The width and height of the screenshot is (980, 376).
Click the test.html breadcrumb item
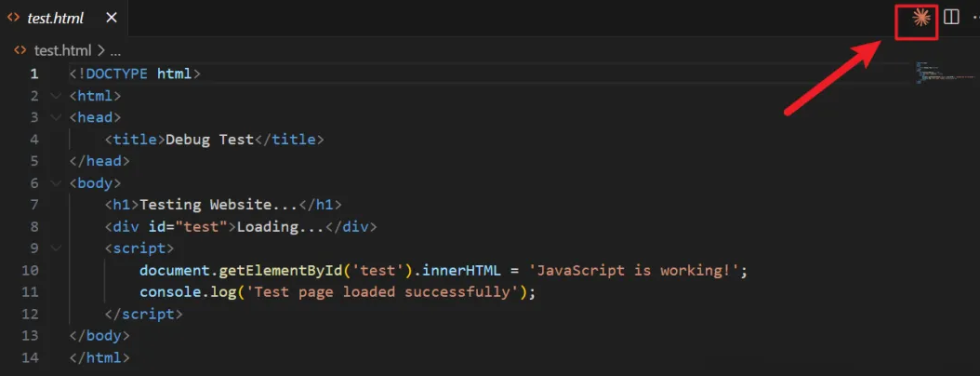[x=62, y=51]
